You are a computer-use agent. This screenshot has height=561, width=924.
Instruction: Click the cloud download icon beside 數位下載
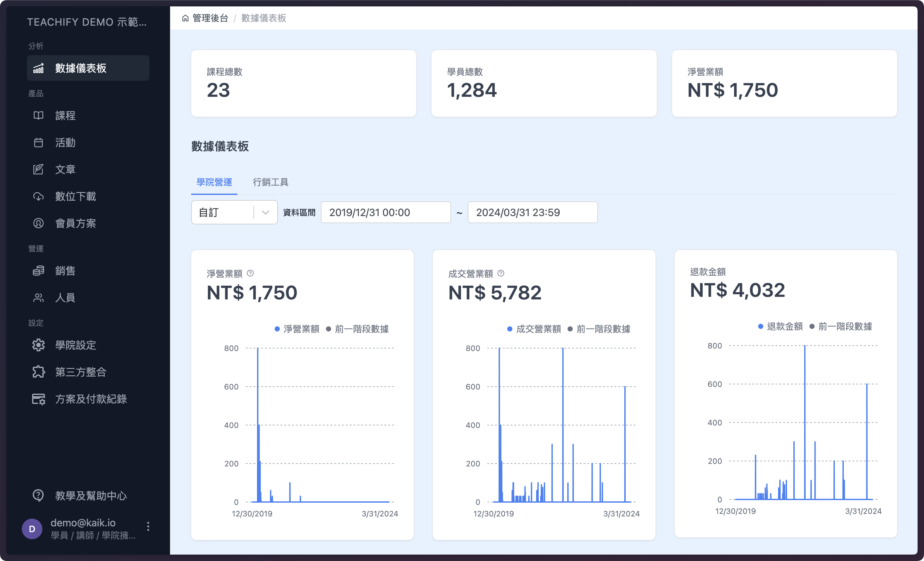38,197
